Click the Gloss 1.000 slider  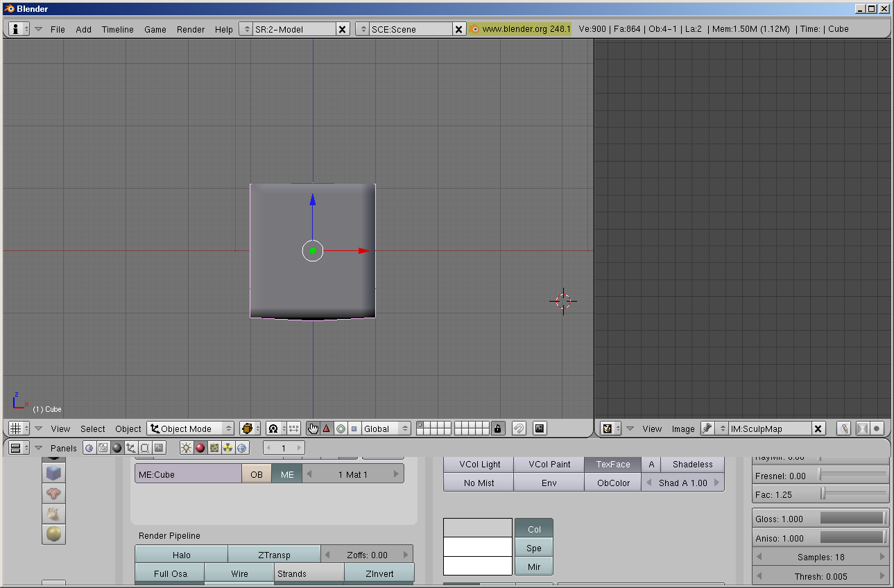[x=820, y=519]
